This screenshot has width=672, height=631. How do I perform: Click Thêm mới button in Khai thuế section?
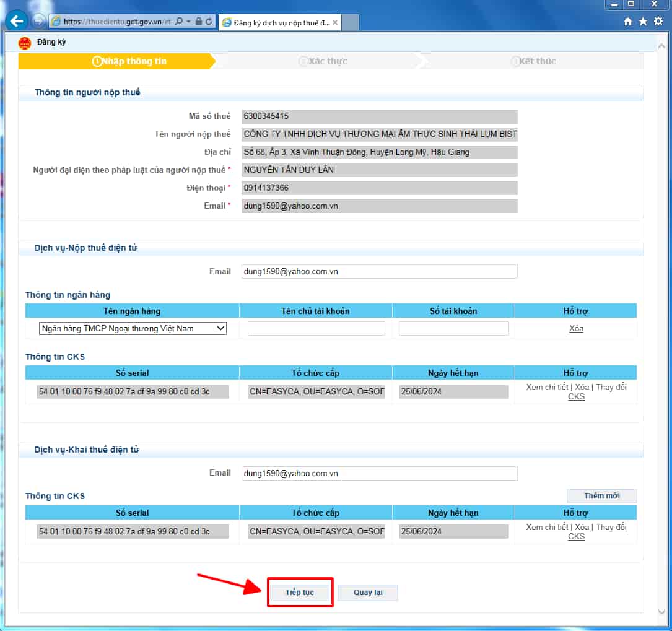pos(601,496)
